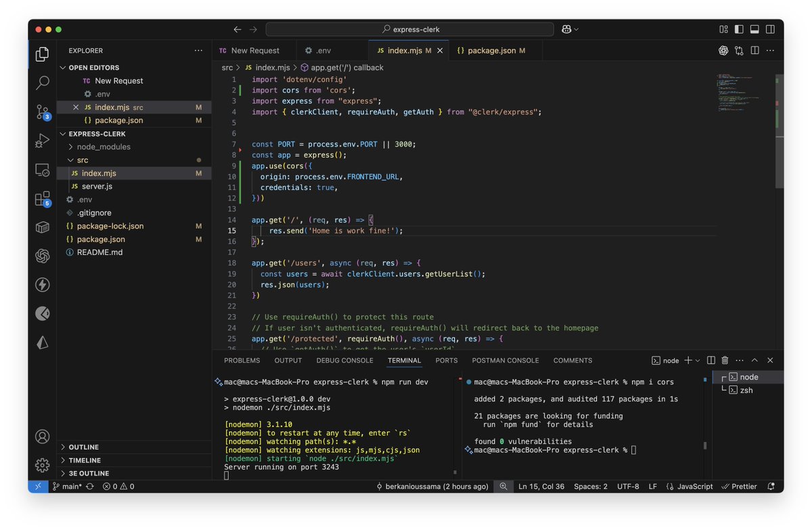Go forward using the navigation arrow
The width and height of the screenshot is (812, 530).
click(x=253, y=29)
